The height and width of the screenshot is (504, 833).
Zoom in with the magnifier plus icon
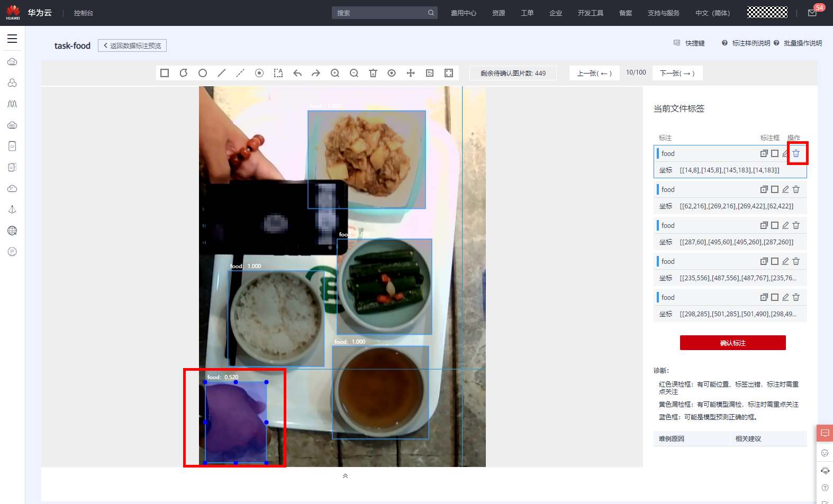click(335, 73)
